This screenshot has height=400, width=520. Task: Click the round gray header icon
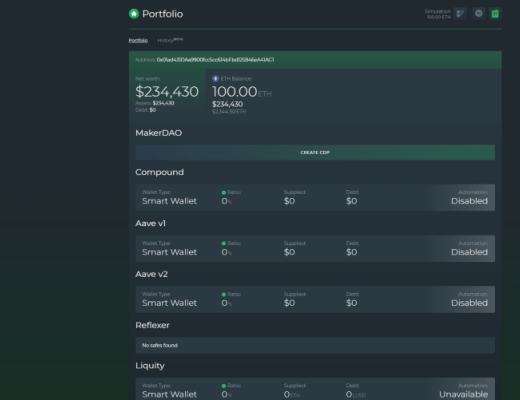(x=479, y=13)
